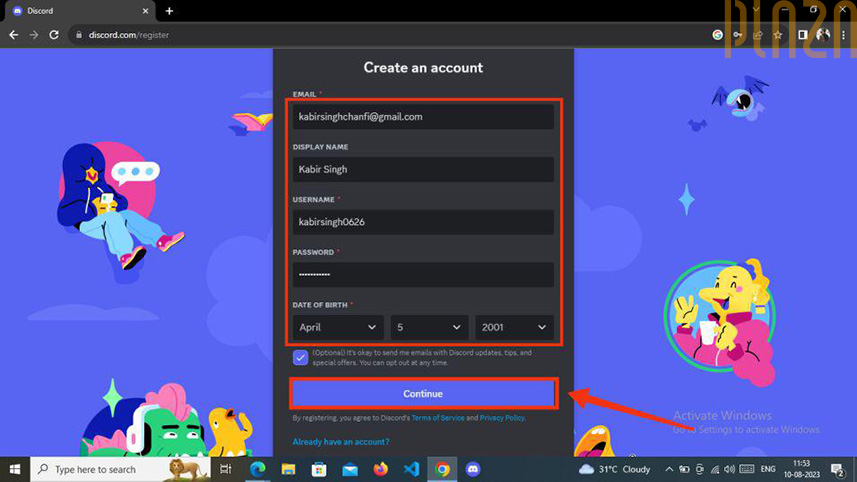Image resolution: width=857 pixels, height=482 pixels.
Task: Open a new browser tab
Action: (169, 11)
